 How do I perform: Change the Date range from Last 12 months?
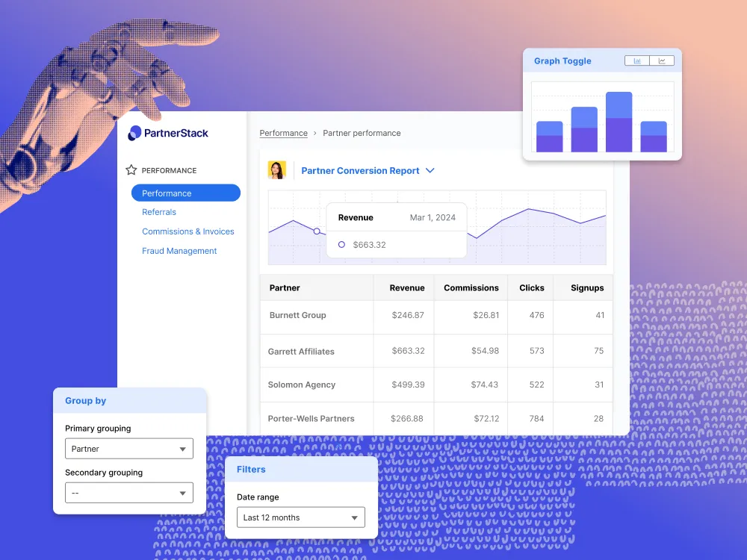300,517
